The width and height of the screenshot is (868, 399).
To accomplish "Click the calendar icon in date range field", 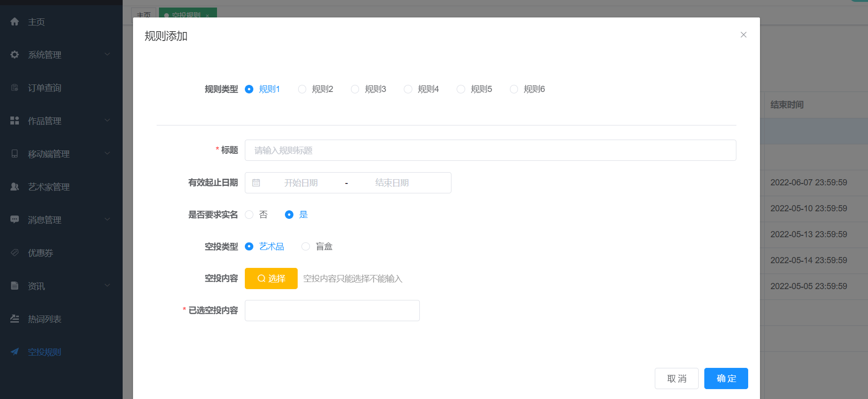I will click(256, 183).
